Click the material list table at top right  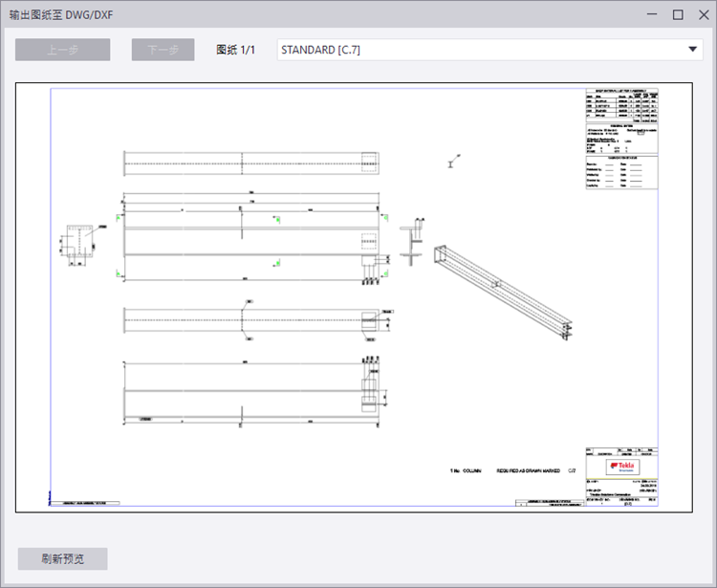pyautogui.click(x=621, y=107)
